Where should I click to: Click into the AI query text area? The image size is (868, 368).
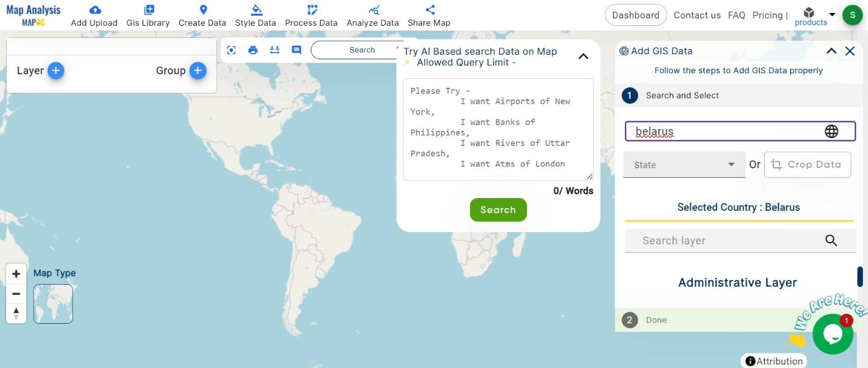(x=498, y=129)
